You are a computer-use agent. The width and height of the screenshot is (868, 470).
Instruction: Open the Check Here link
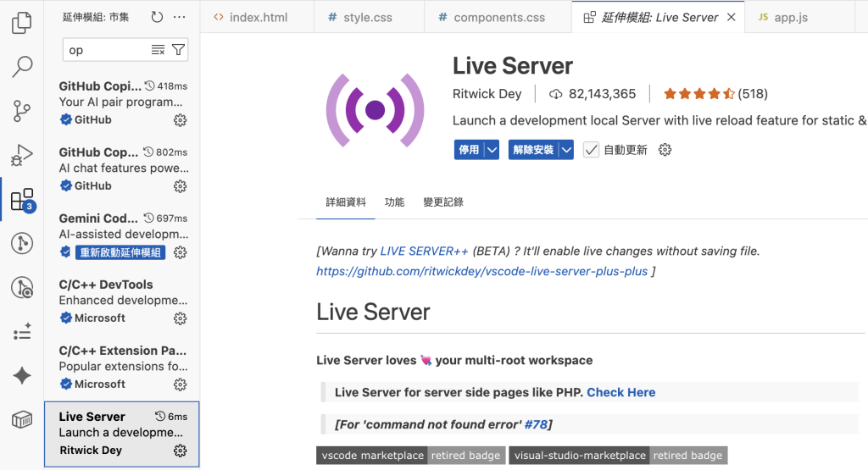[621, 393]
